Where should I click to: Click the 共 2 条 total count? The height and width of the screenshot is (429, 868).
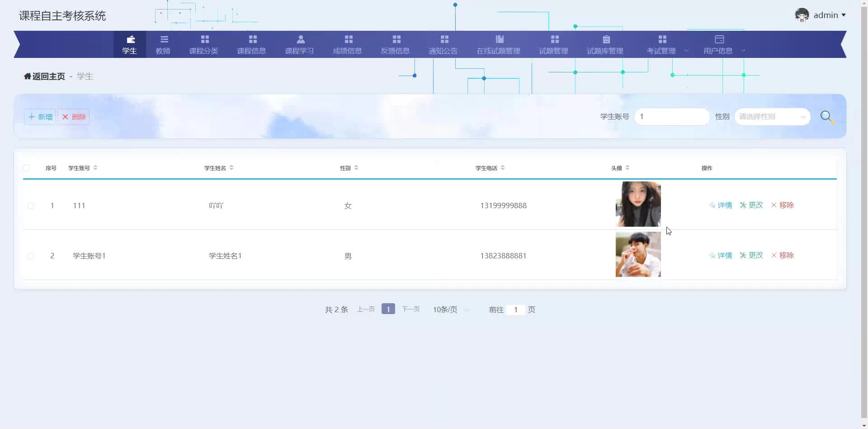coord(336,310)
